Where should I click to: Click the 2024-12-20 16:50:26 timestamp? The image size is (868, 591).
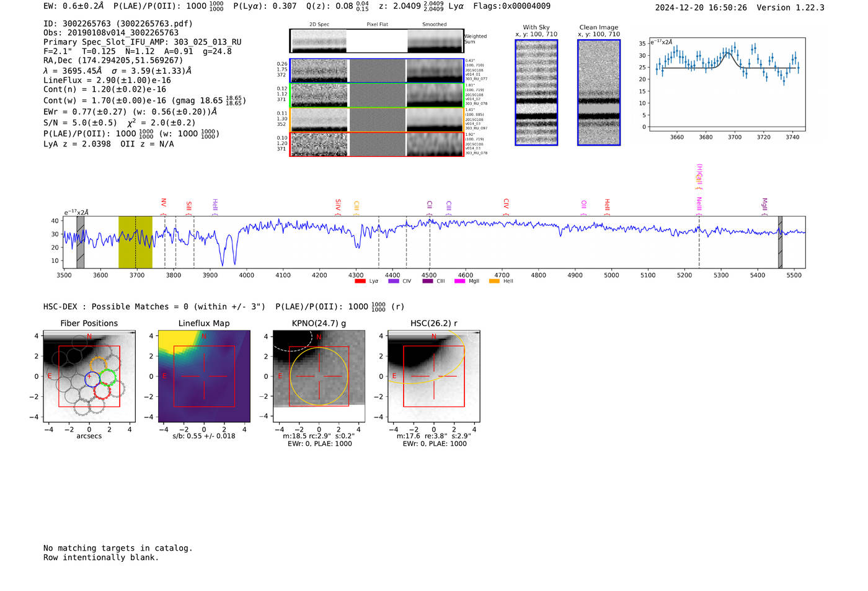(701, 7)
